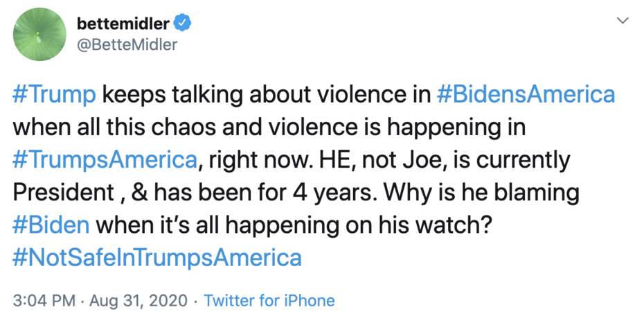Follow the #TrumpsAmerica hashtag link
Viewport: 644px width, 316px height.
(x=105, y=160)
